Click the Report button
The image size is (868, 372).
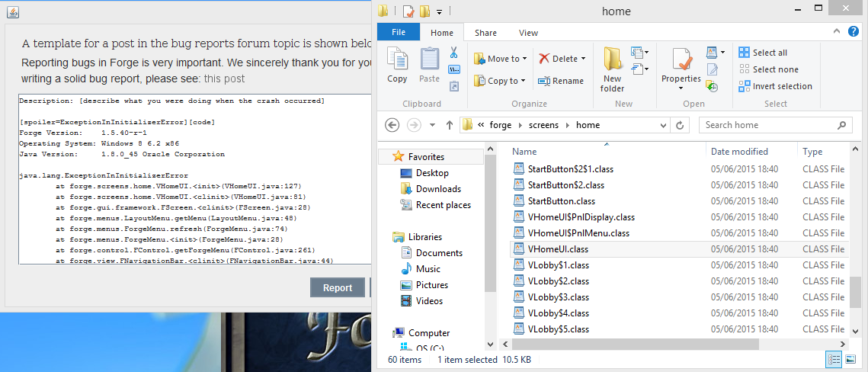point(338,287)
